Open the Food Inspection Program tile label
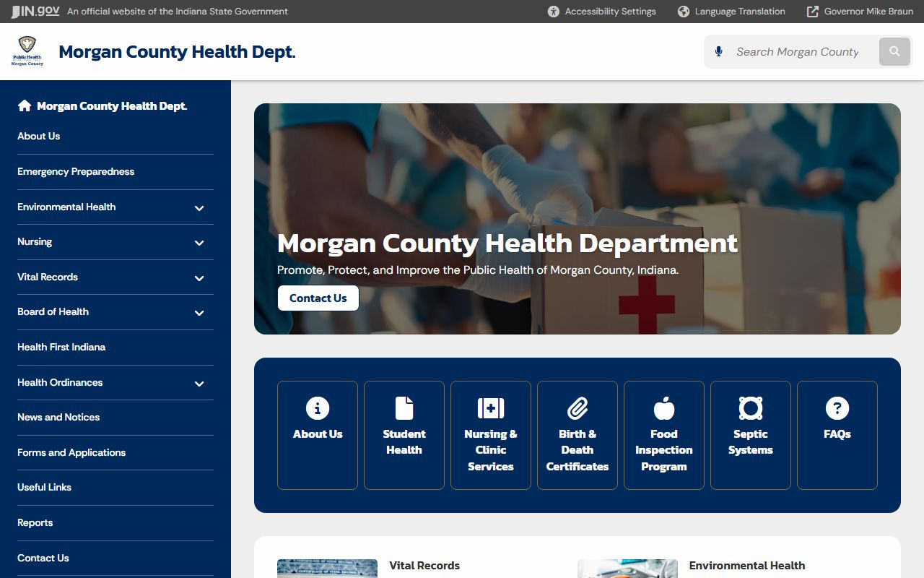Viewport: 924px width, 578px height. (x=664, y=450)
